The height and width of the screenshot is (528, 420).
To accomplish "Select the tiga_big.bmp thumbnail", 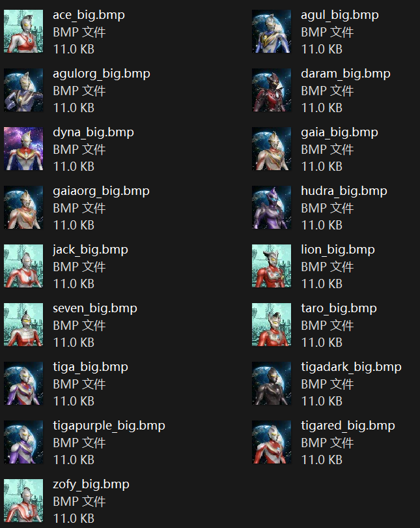I will point(23,383).
